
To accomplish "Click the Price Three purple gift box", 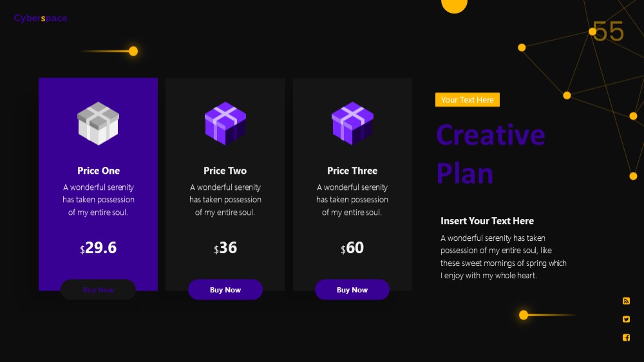I will [352, 123].
